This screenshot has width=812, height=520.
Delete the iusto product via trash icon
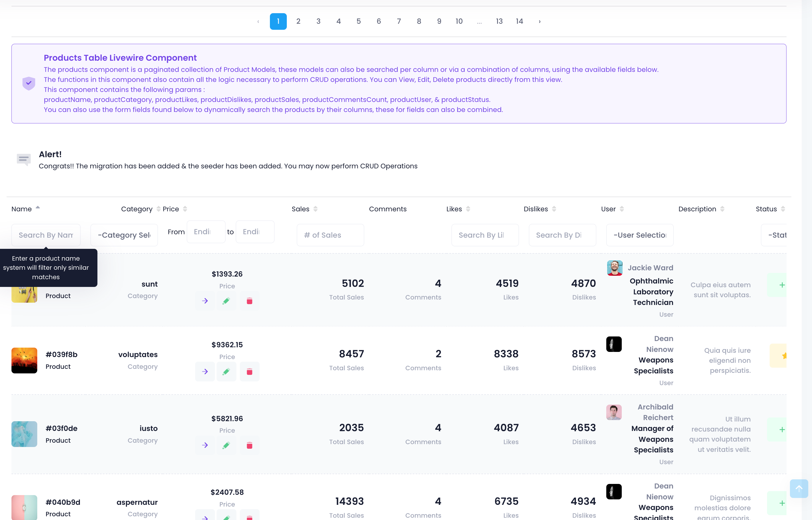coord(250,445)
